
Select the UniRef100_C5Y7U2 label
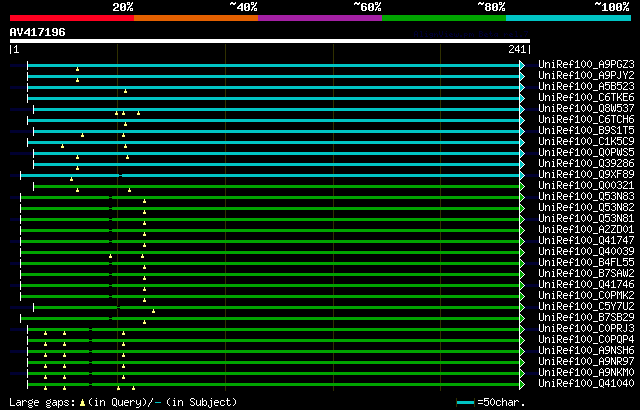pos(586,306)
